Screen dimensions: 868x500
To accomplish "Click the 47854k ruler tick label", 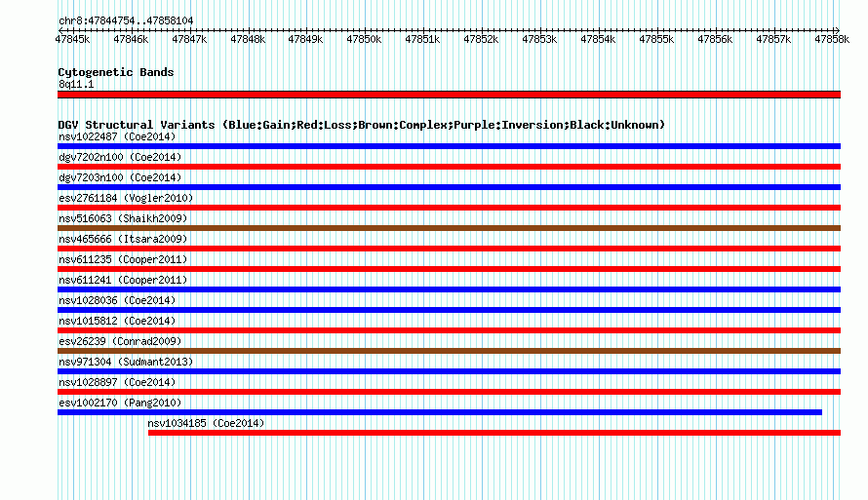I will pos(599,40).
